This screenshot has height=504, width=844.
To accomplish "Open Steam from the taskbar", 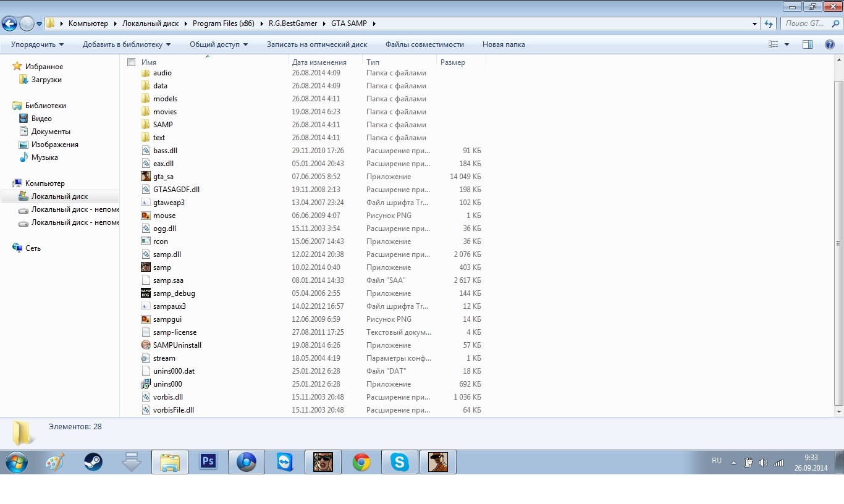I will tap(93, 462).
